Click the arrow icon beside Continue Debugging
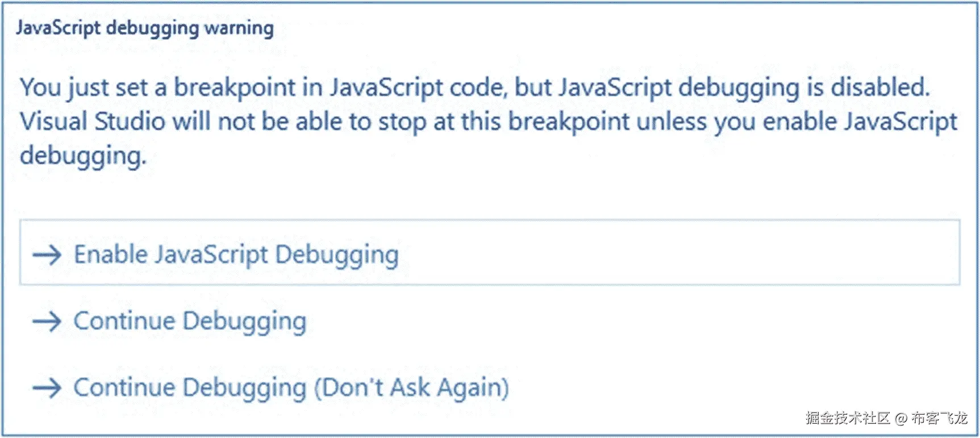 48,320
